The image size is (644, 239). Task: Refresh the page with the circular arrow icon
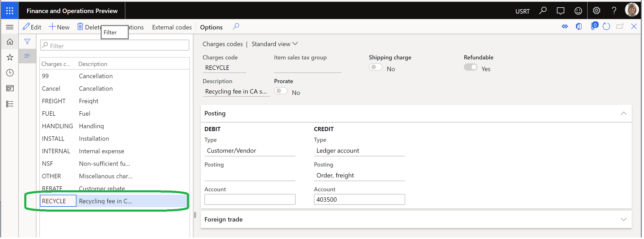(607, 26)
